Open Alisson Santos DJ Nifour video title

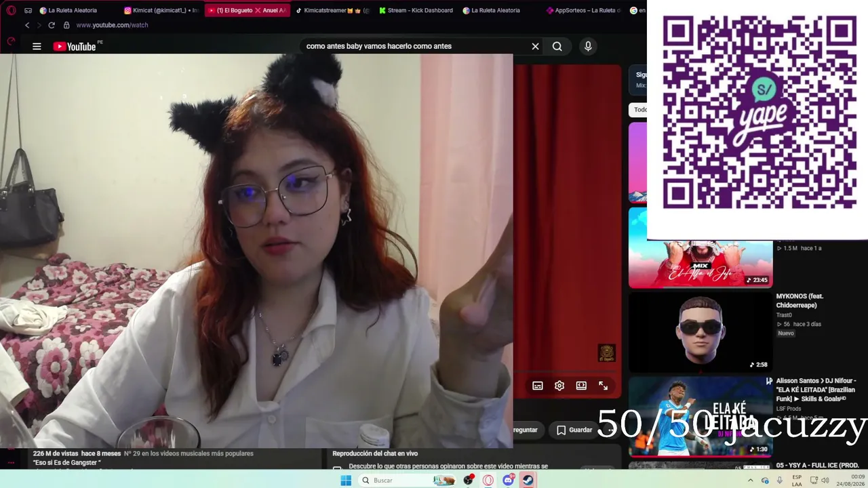[x=816, y=390]
